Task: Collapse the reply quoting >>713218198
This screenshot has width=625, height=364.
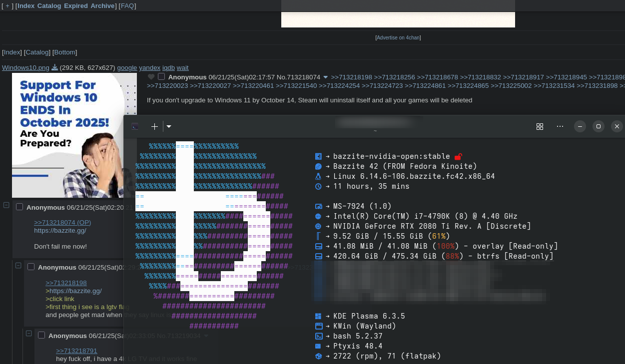Action: tap(18, 265)
